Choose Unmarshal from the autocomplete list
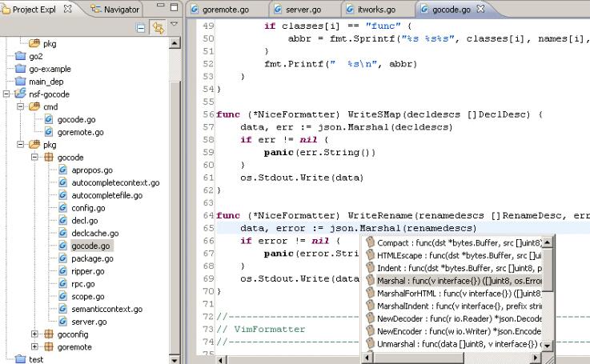The height and width of the screenshot is (364, 590). (453, 344)
